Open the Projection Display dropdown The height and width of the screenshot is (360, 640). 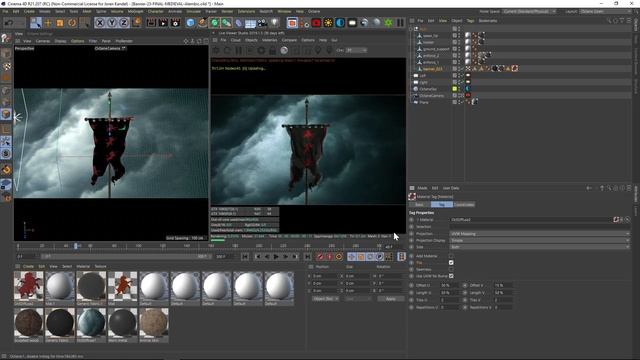click(540, 240)
